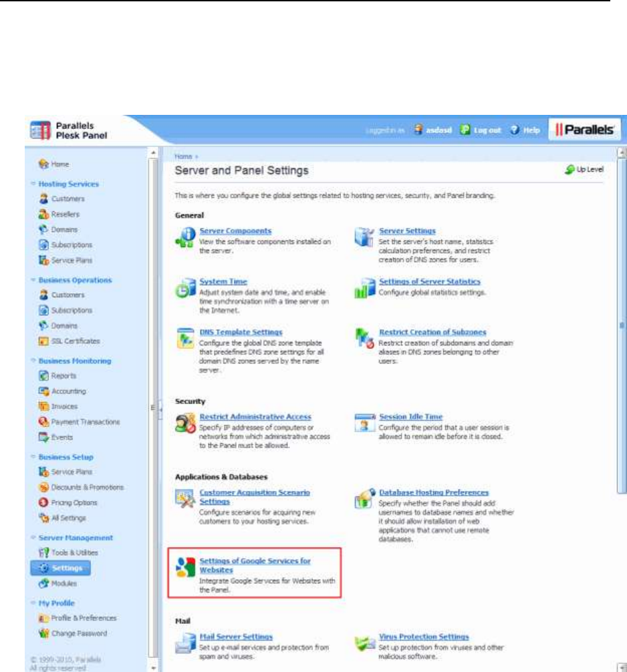Collapse the My Profile section

[33, 603]
